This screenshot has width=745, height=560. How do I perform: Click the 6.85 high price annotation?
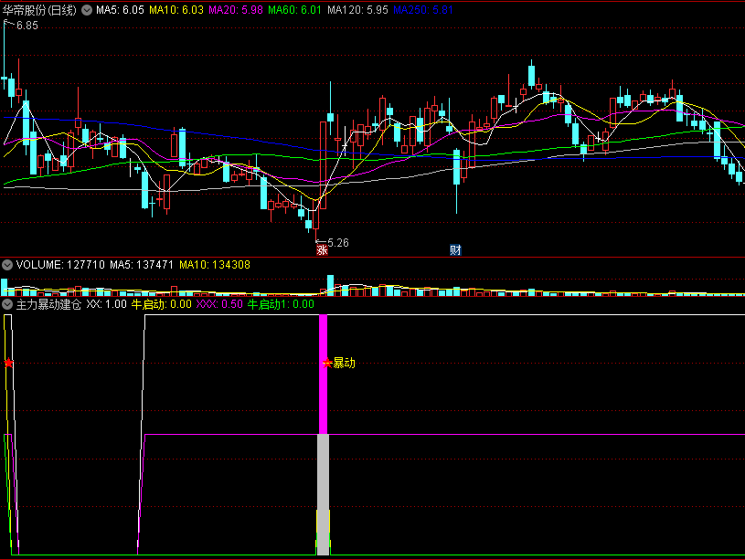(27, 26)
